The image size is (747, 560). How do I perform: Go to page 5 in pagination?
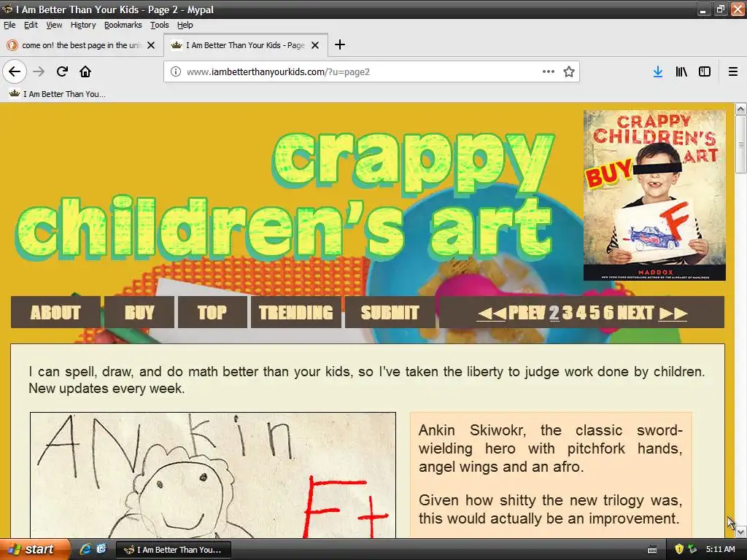point(595,313)
